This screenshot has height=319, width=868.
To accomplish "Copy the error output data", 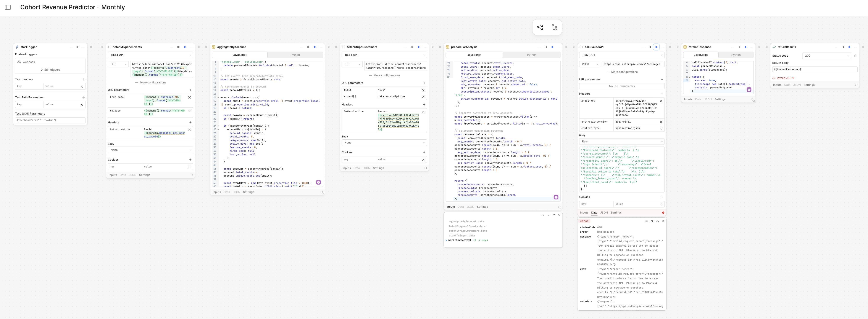I will (652, 221).
